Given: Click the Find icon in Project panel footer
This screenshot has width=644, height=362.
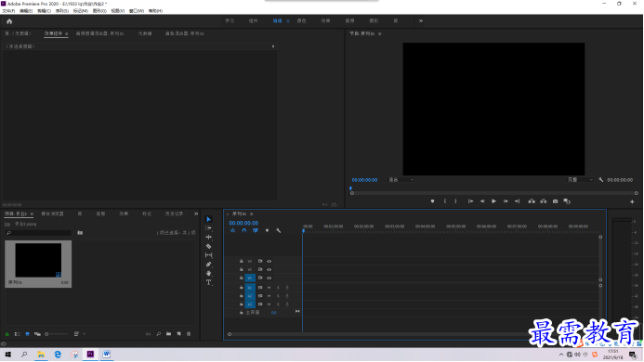Looking at the screenshot, I should coord(159,334).
